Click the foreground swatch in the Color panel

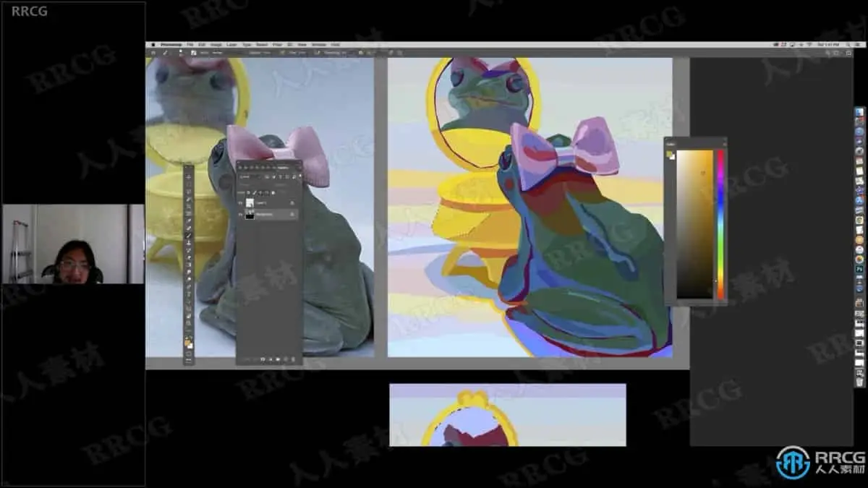click(x=670, y=153)
